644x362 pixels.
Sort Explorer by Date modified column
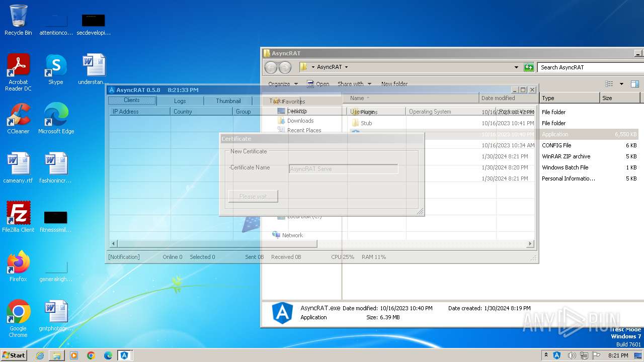click(x=509, y=98)
